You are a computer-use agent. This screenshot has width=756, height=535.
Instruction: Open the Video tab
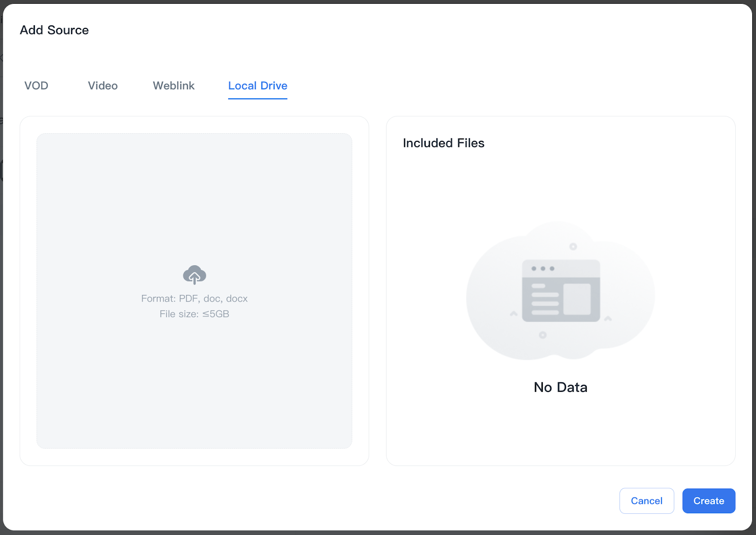pyautogui.click(x=103, y=86)
